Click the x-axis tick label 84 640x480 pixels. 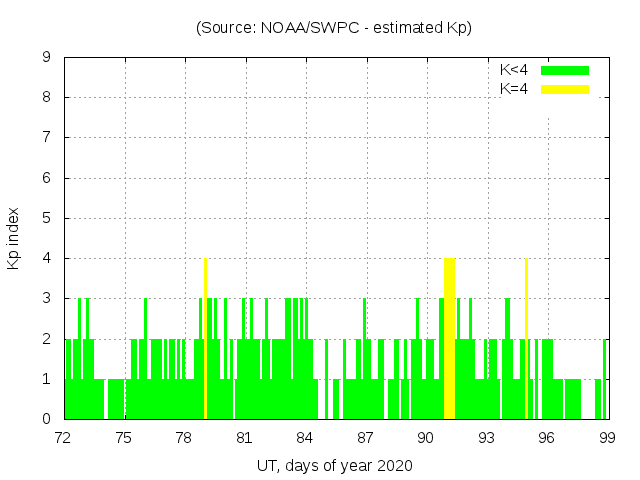click(x=305, y=438)
